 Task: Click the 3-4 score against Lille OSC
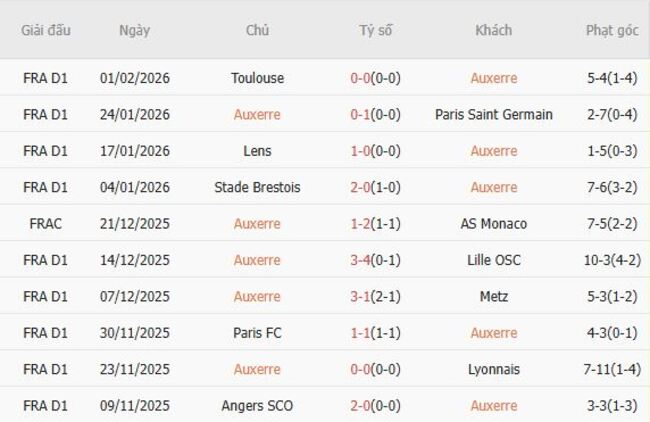point(361,260)
